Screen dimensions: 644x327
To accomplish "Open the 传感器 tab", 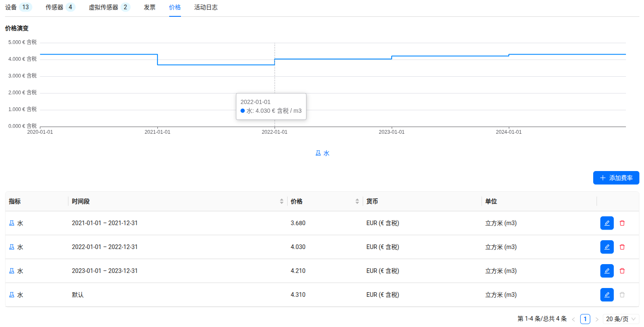I will 60,7.
